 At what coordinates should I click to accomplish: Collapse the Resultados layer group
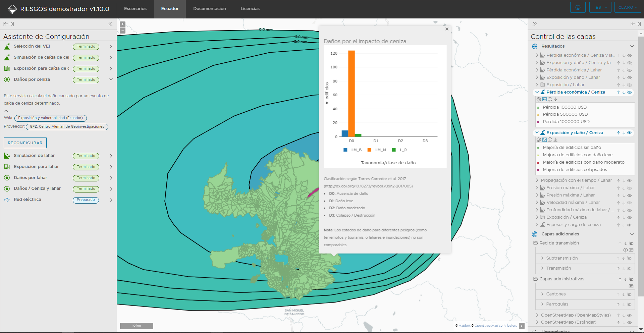pos(632,46)
